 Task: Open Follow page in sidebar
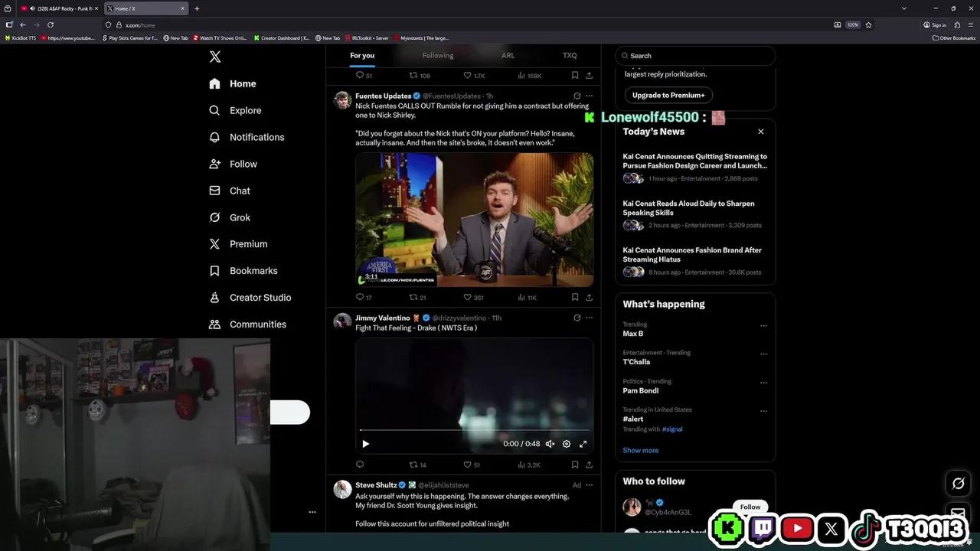click(233, 164)
